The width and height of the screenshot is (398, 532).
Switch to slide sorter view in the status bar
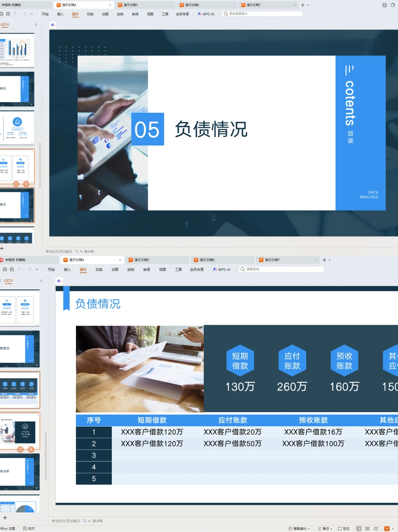tap(367, 528)
